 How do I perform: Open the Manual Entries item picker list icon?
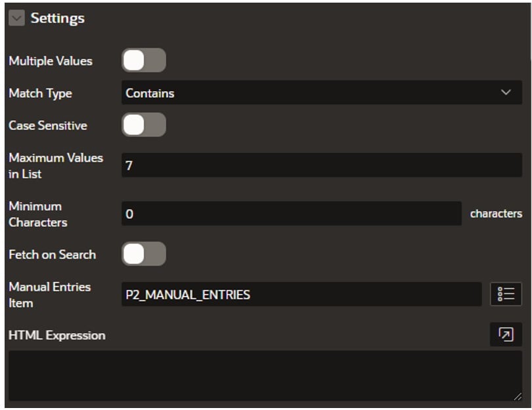pyautogui.click(x=506, y=294)
